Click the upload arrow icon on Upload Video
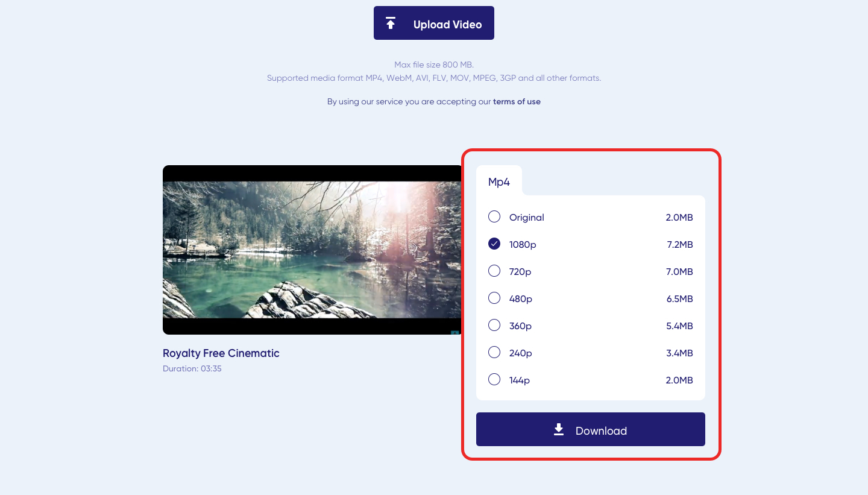The height and width of the screenshot is (495, 868). point(391,22)
